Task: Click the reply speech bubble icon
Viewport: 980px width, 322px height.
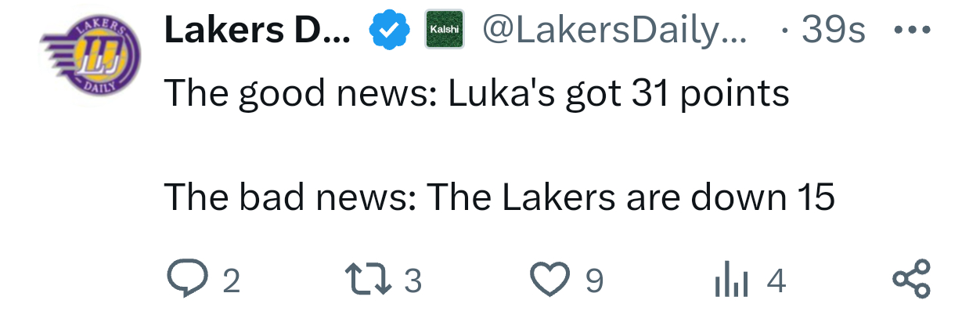Action: (x=186, y=280)
